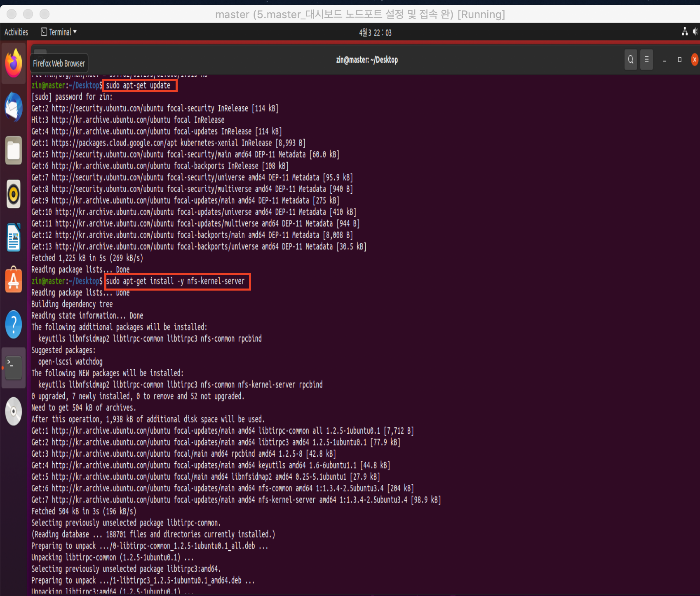Image resolution: width=700 pixels, height=596 pixels.
Task: Click the macOS red close button of the VM window
Action: [12, 14]
